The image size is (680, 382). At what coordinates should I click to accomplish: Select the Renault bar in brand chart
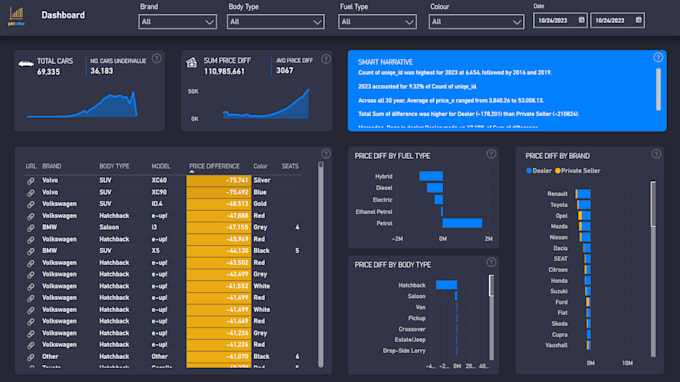tap(583, 194)
